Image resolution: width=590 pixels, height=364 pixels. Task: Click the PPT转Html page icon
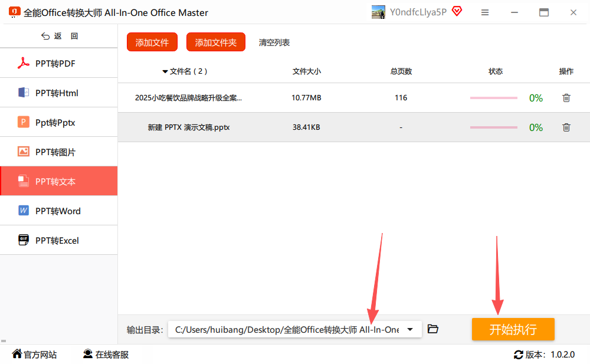(24, 92)
